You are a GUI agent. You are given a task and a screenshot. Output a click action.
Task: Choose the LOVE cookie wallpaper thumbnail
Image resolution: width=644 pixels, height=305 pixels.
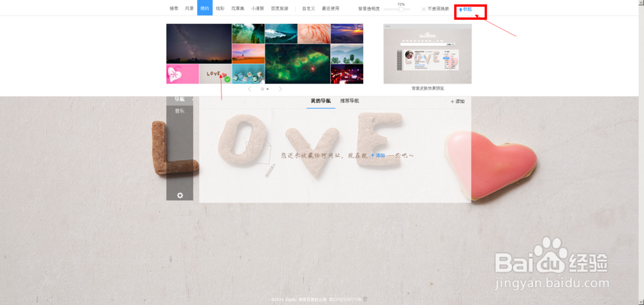click(215, 74)
